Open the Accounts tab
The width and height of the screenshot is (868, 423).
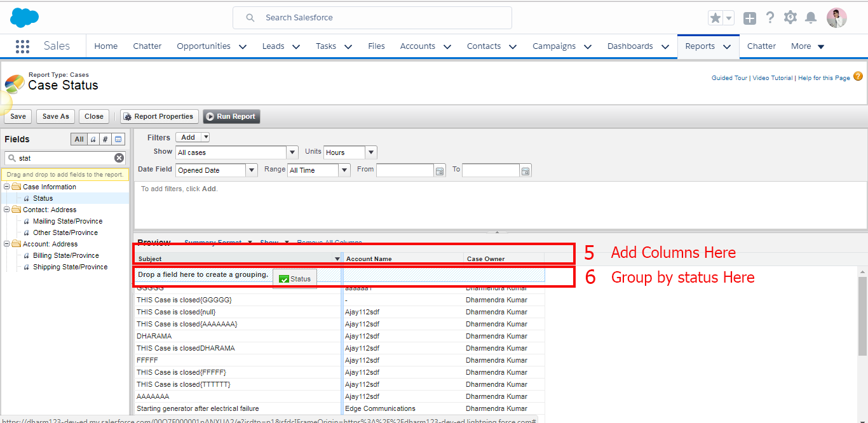(417, 46)
